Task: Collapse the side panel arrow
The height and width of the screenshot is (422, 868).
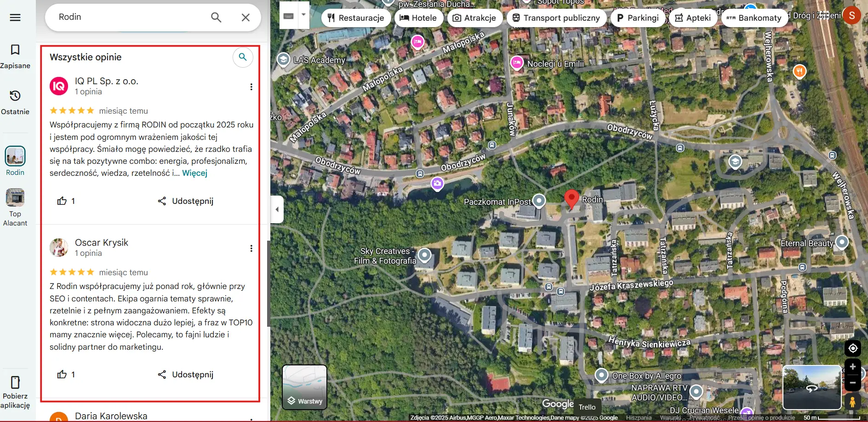Action: 277,209
